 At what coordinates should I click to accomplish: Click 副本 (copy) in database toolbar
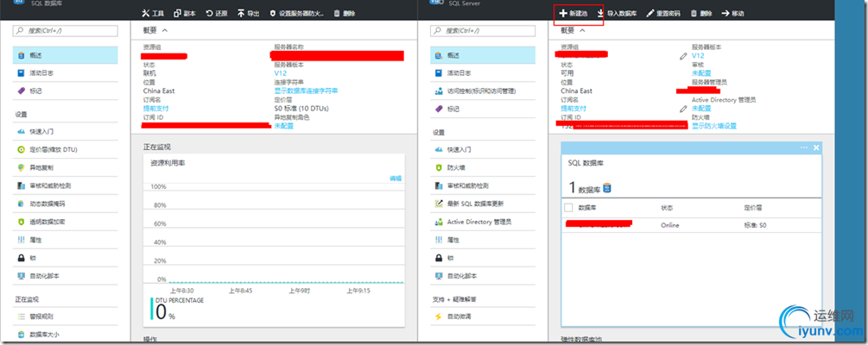(185, 13)
